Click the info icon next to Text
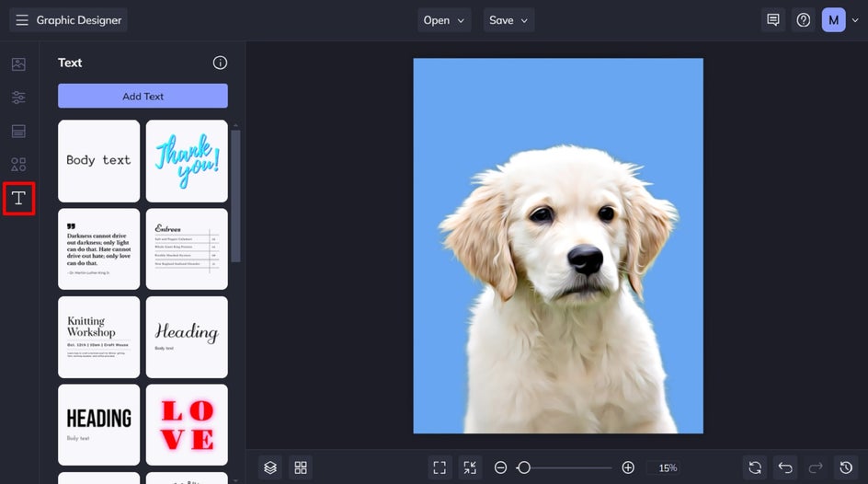 coord(220,63)
